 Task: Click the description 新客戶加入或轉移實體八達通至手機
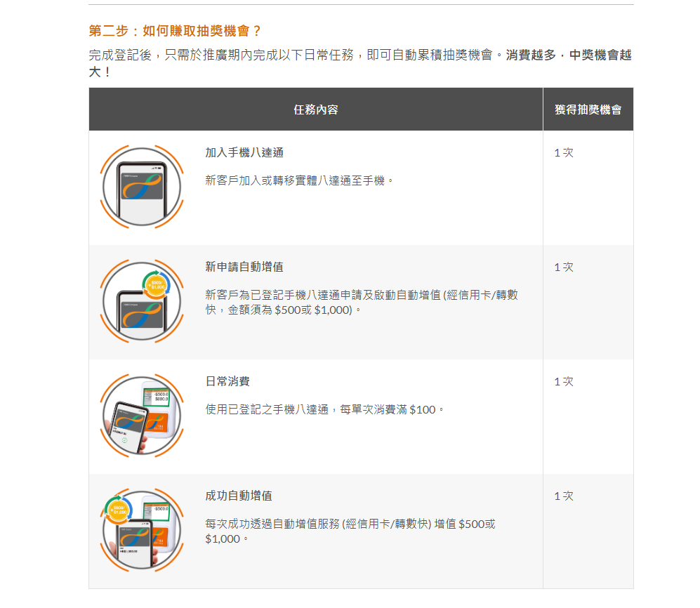click(298, 181)
